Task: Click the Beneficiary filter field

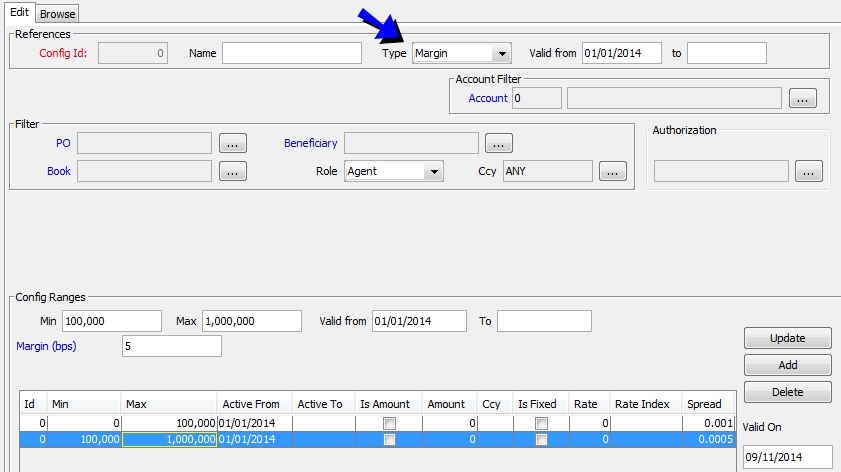Action: pos(411,143)
